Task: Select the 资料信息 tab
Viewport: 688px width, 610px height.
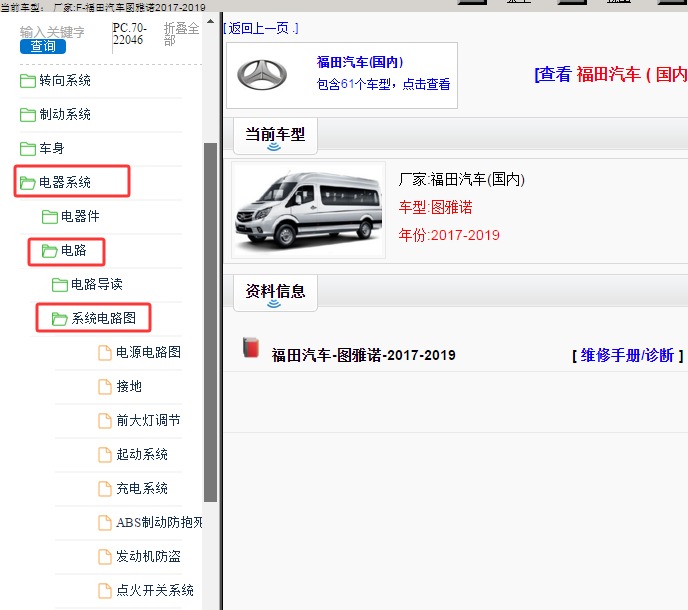Action: (x=275, y=293)
